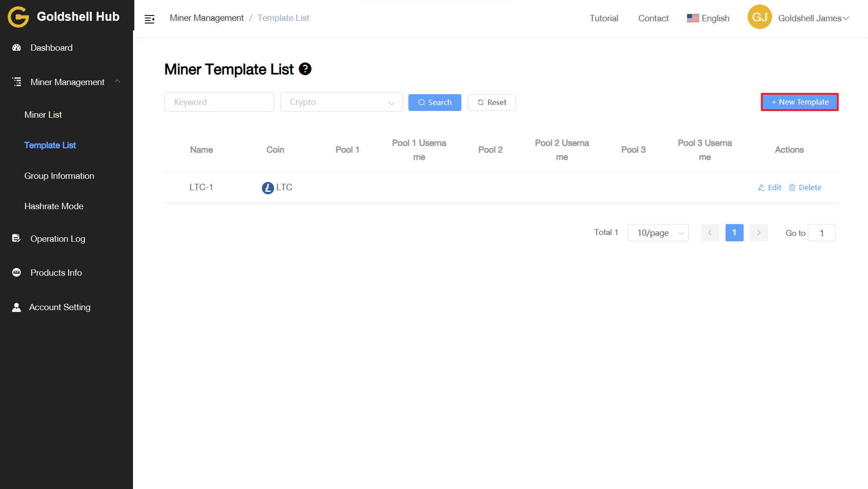Focus the Keyword search field
868x489 pixels.
[219, 102]
